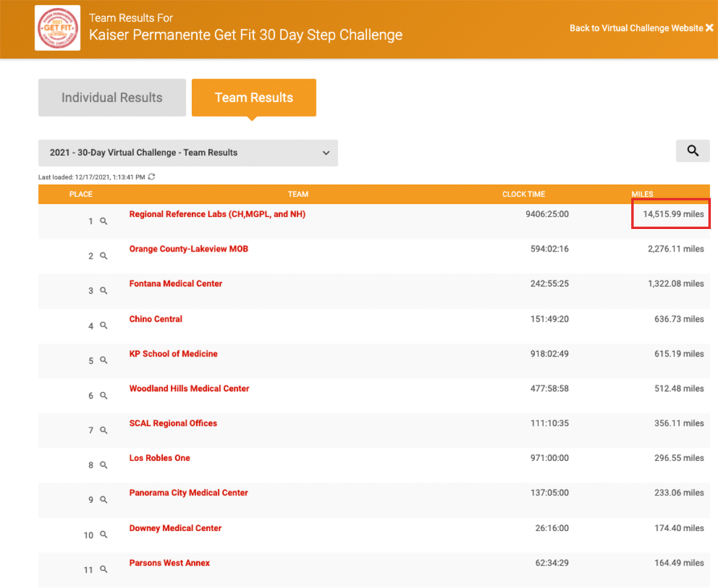This screenshot has width=718, height=588.
Task: Click the 14,515.99 miles value
Action: pyautogui.click(x=673, y=214)
